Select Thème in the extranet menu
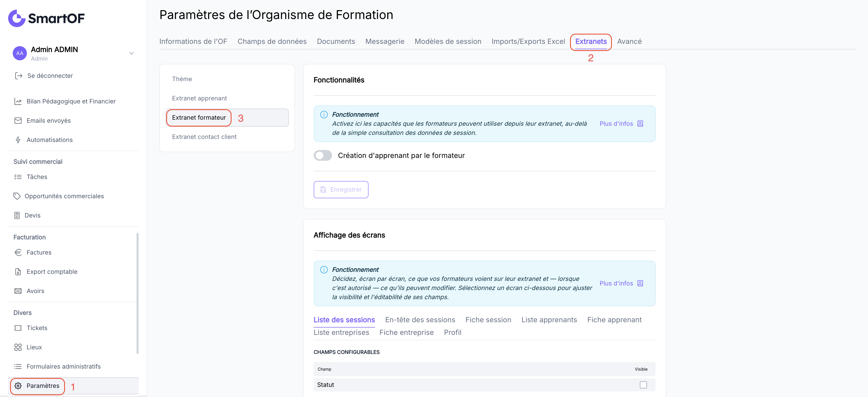Image resolution: width=868 pixels, height=397 pixels. tap(182, 79)
